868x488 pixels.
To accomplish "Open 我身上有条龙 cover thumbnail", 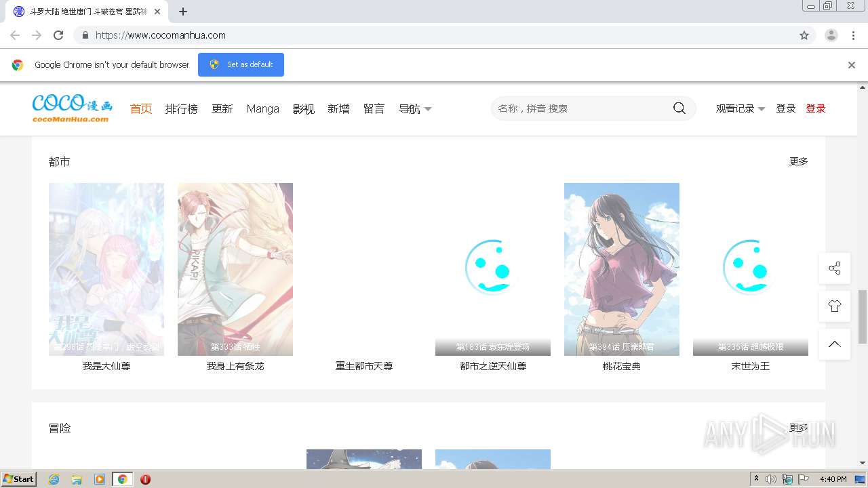I will [x=235, y=269].
